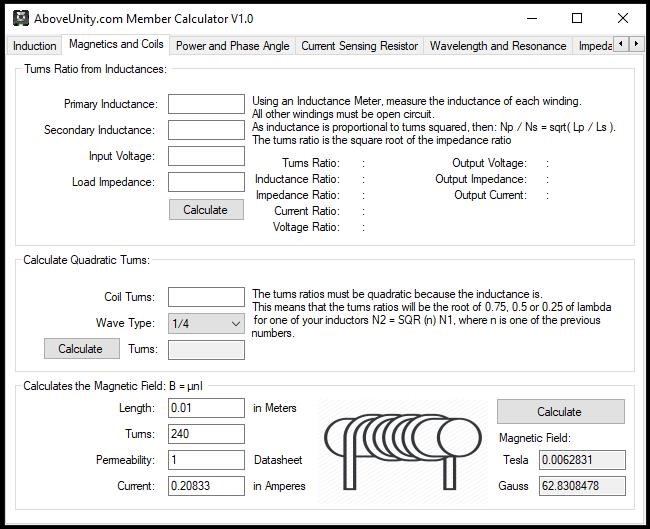Open the Wave Type dropdown

(206, 323)
